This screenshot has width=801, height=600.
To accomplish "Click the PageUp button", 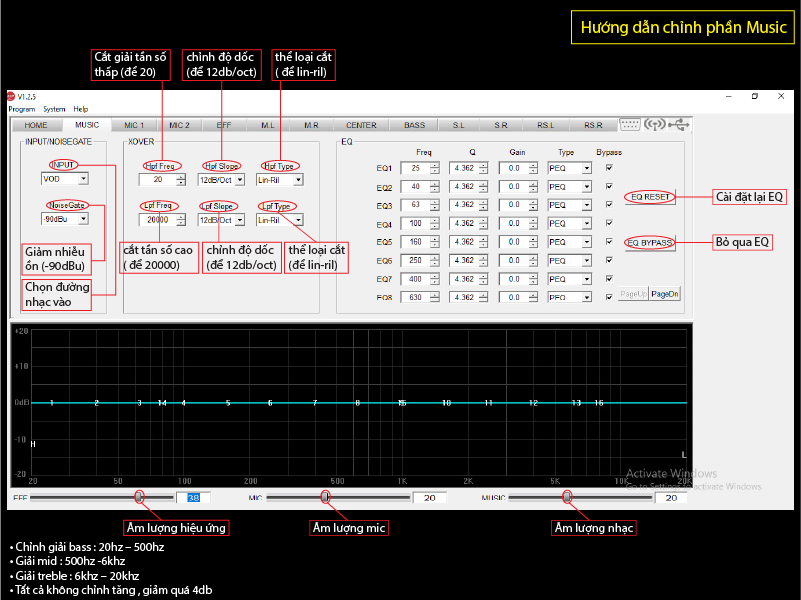I will tap(633, 294).
